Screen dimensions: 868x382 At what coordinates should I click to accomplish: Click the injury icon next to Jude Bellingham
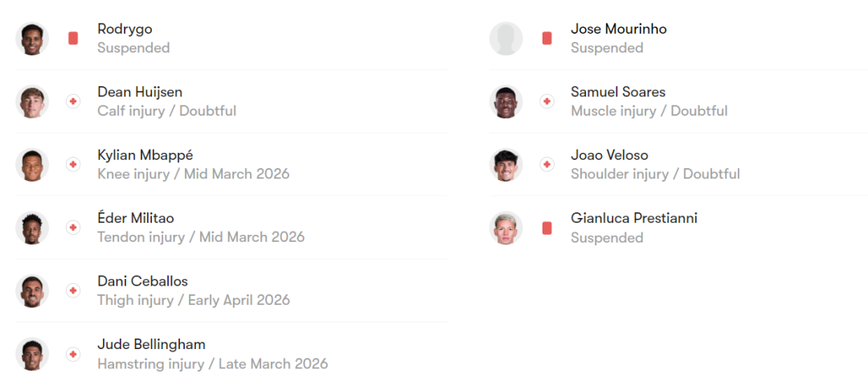pyautogui.click(x=73, y=354)
